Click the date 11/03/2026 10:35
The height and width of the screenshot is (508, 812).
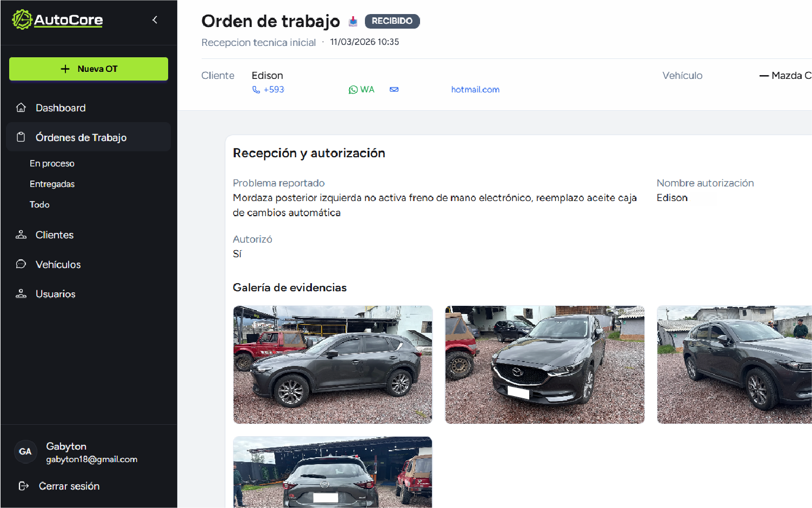tap(364, 42)
